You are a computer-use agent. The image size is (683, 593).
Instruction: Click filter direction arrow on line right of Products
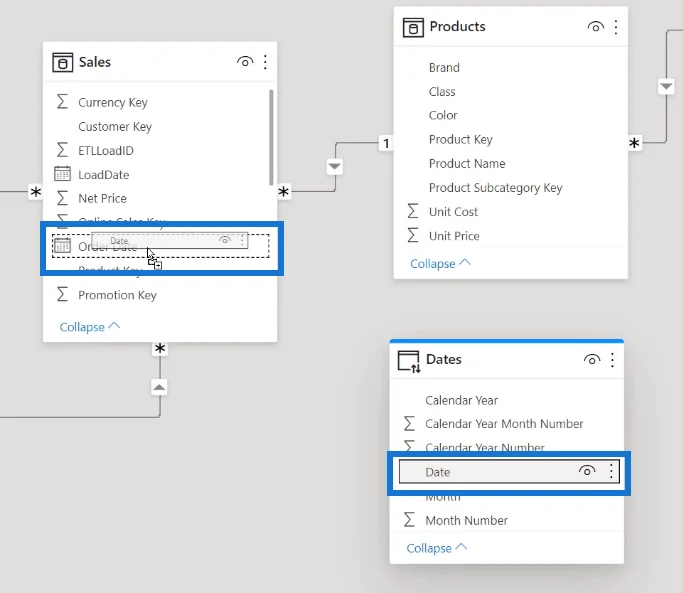point(666,86)
